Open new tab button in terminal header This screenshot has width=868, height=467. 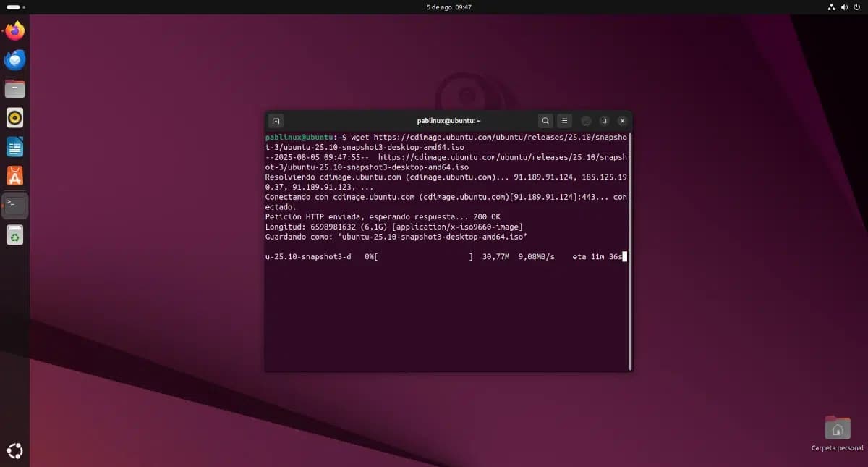275,121
